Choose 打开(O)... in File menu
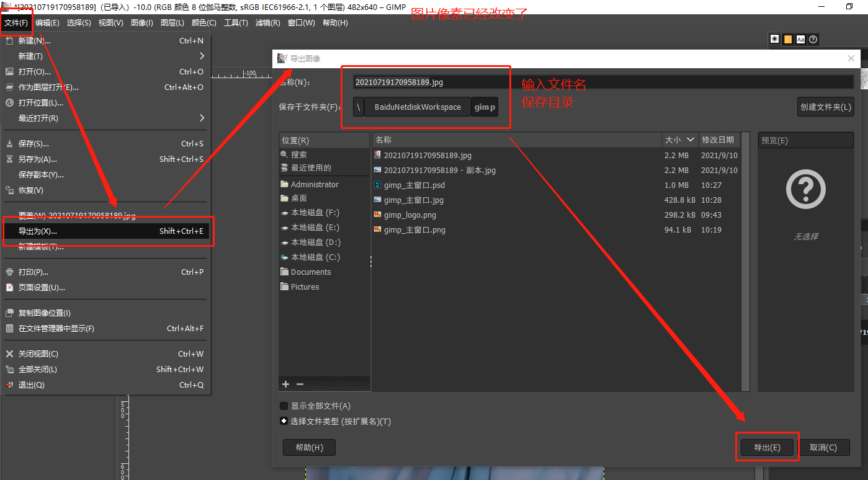The height and width of the screenshot is (480, 868). (107, 72)
